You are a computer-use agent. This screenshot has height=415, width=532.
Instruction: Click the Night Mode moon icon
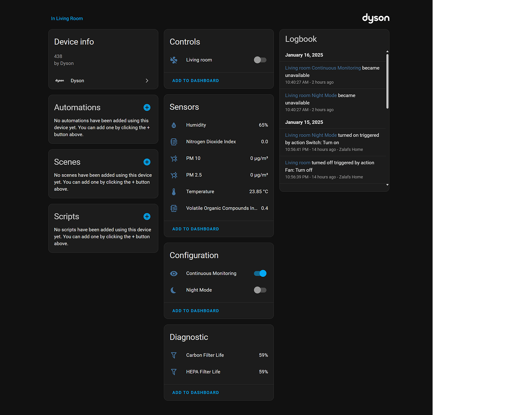point(174,290)
